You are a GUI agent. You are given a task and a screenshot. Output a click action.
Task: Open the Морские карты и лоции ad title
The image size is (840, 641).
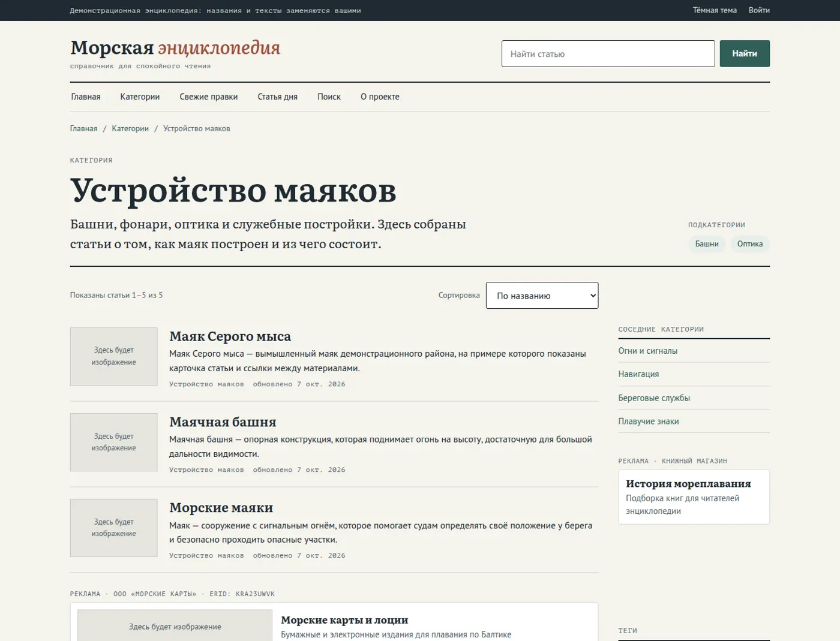click(x=344, y=620)
